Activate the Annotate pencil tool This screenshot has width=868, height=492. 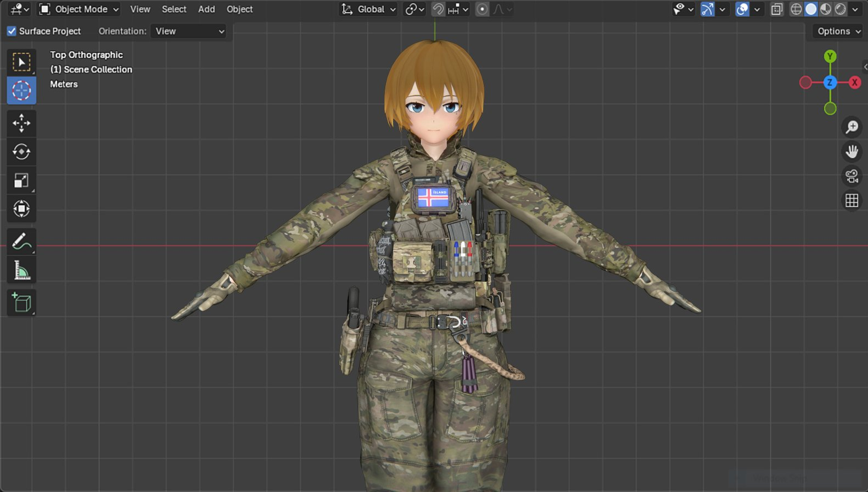[x=21, y=241]
